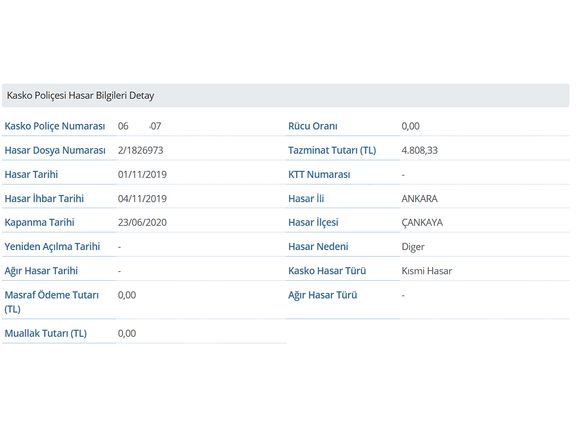Click the Ağır Hasar Tarihi label
The width and height of the screenshot is (580, 435).
point(41,271)
